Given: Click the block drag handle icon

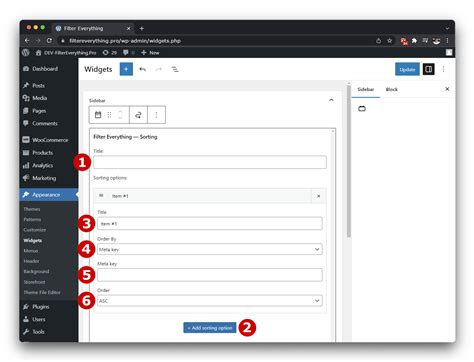Looking at the screenshot, I should 109,115.
